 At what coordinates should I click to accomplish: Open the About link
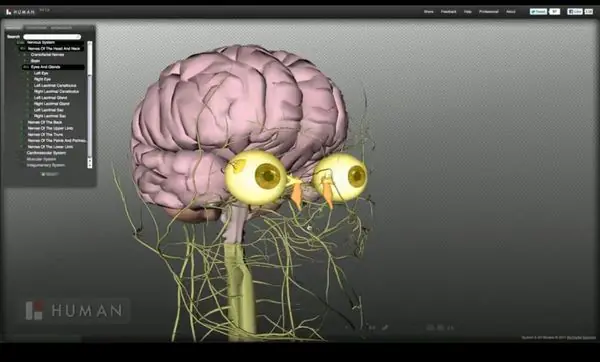(510, 12)
